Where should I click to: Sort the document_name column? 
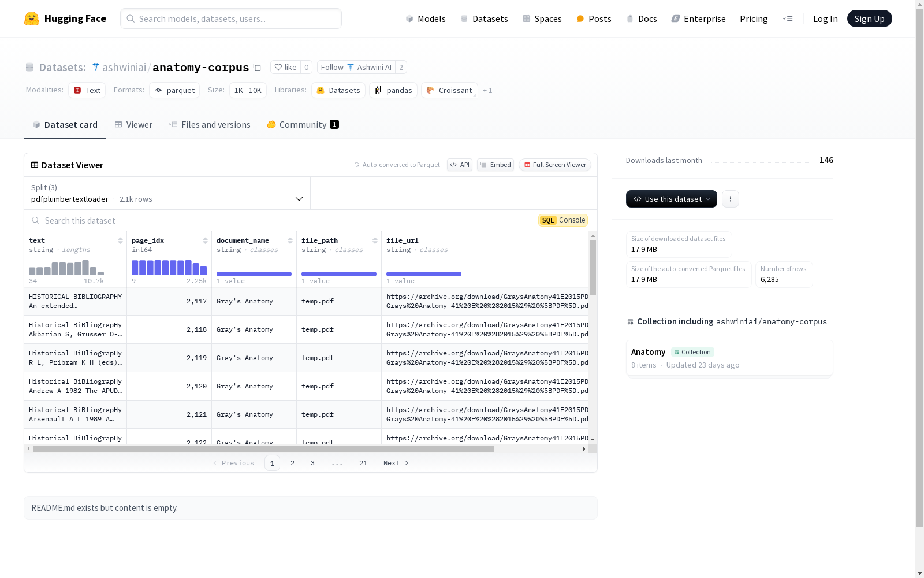(x=290, y=240)
